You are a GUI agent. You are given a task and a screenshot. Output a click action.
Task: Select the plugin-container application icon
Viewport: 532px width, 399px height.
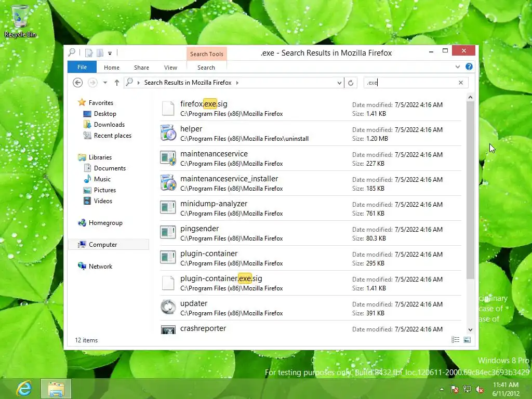(168, 258)
